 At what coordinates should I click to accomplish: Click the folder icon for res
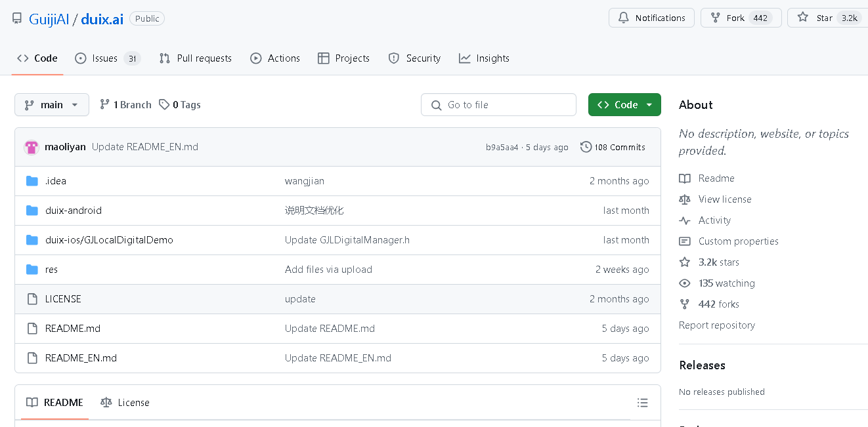click(x=32, y=270)
